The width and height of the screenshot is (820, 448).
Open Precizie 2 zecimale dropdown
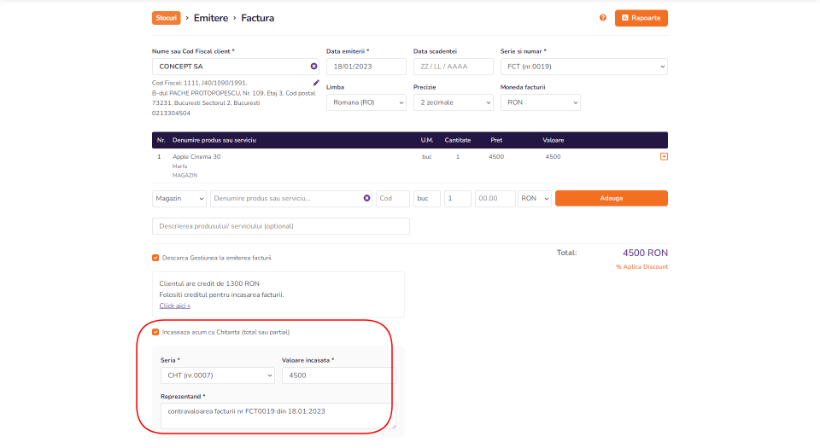453,102
